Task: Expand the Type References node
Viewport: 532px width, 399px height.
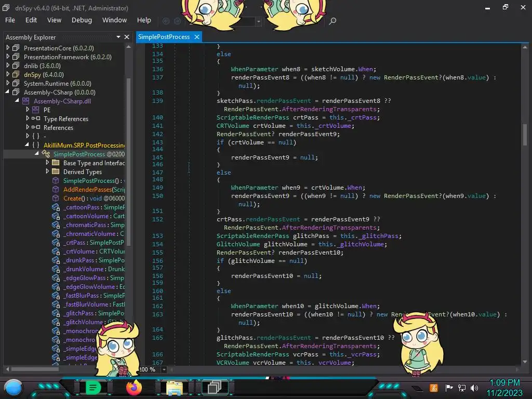Action: [x=28, y=118]
